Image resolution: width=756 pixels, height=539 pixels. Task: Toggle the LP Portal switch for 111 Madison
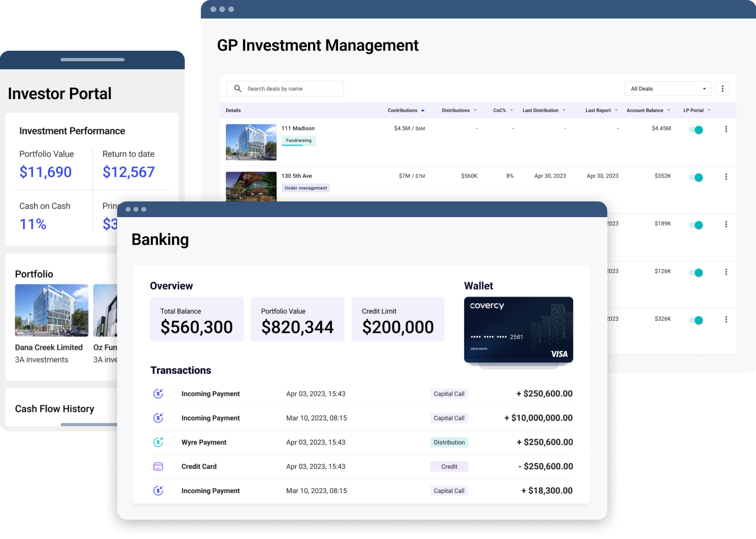[x=696, y=129]
